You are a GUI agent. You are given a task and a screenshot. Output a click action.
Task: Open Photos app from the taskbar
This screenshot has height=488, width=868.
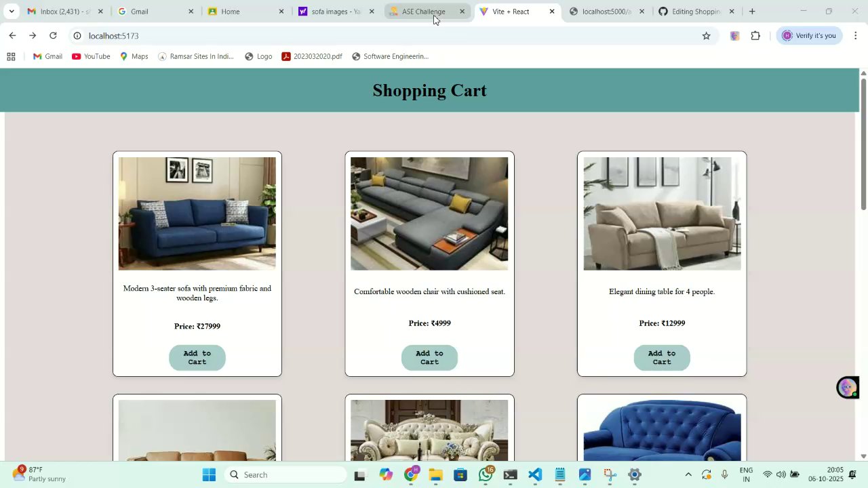tap(585, 475)
